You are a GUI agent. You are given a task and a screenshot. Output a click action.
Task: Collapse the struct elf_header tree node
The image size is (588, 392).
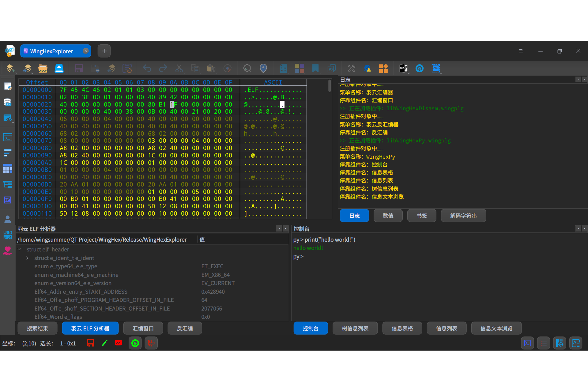pos(20,249)
